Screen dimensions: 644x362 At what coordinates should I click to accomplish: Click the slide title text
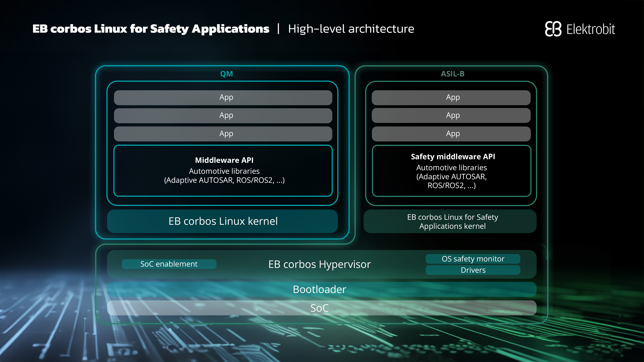tap(151, 29)
